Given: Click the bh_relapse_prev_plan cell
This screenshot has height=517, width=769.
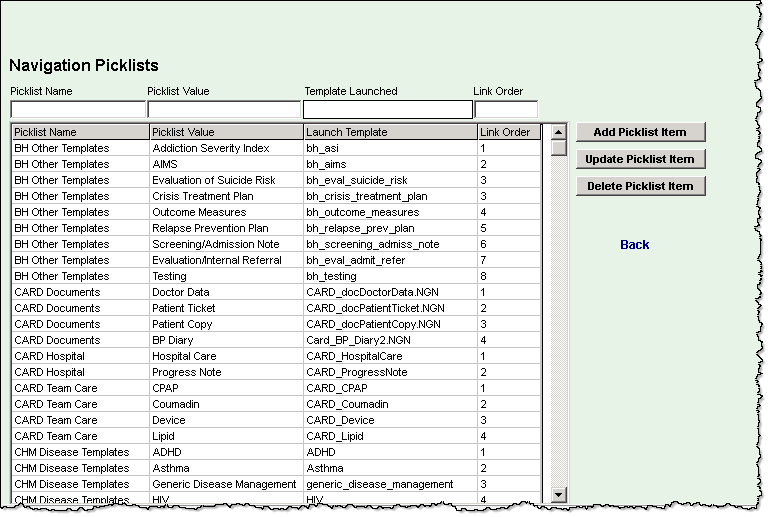Looking at the screenshot, I should [390, 228].
